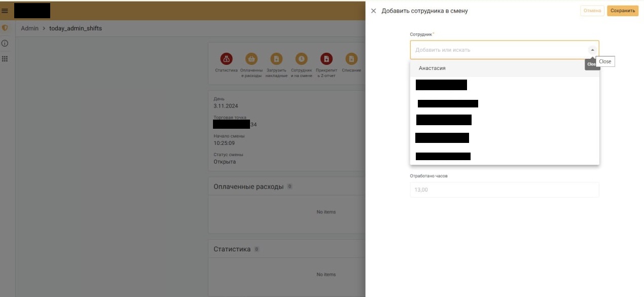Click the Оплаченные расходы section heading

tap(248, 187)
